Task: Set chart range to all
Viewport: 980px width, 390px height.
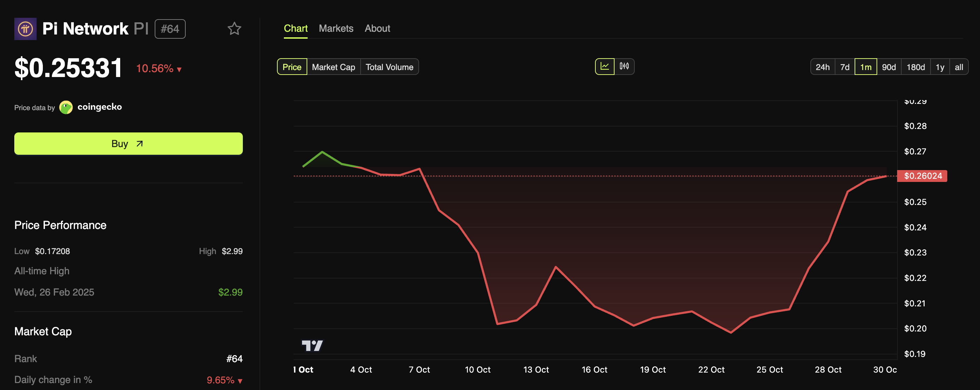Action: (958, 67)
